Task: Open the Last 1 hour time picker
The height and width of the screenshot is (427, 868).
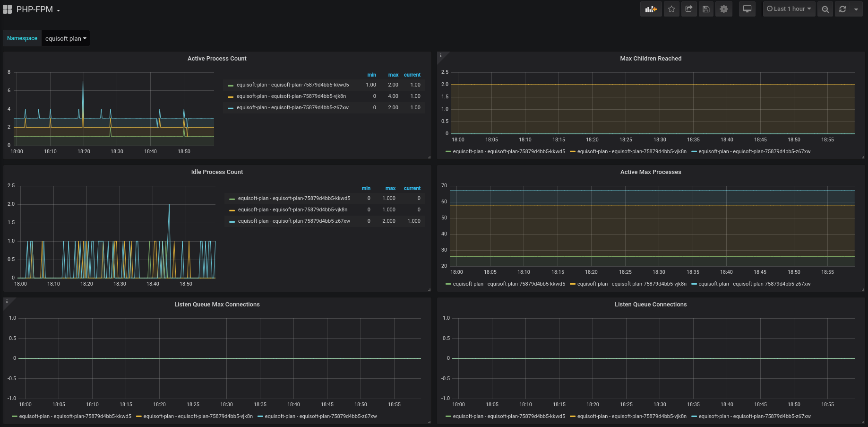Action: pos(789,9)
